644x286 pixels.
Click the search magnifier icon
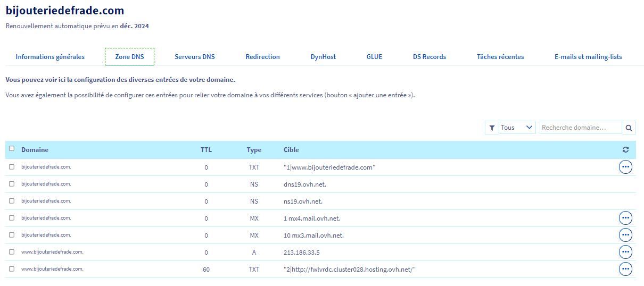(x=629, y=128)
